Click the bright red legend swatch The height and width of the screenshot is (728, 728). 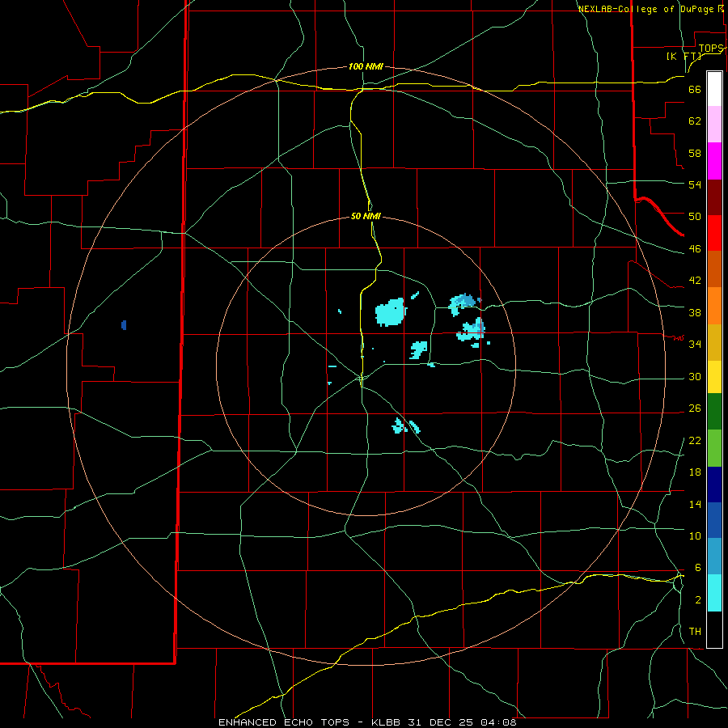click(714, 233)
